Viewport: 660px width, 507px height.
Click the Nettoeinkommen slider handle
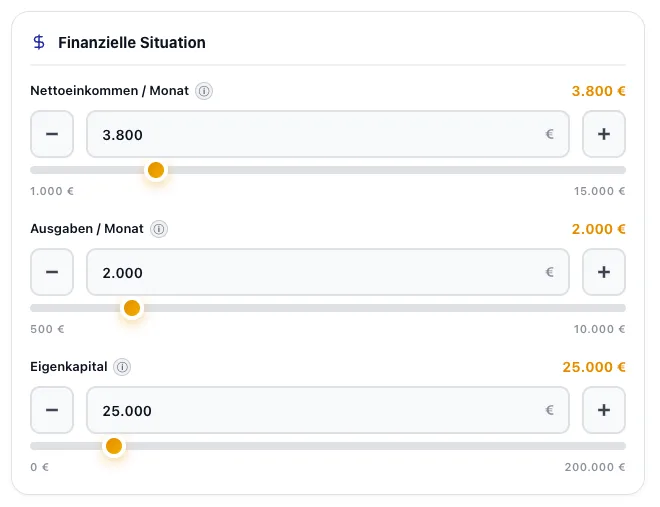point(156,170)
